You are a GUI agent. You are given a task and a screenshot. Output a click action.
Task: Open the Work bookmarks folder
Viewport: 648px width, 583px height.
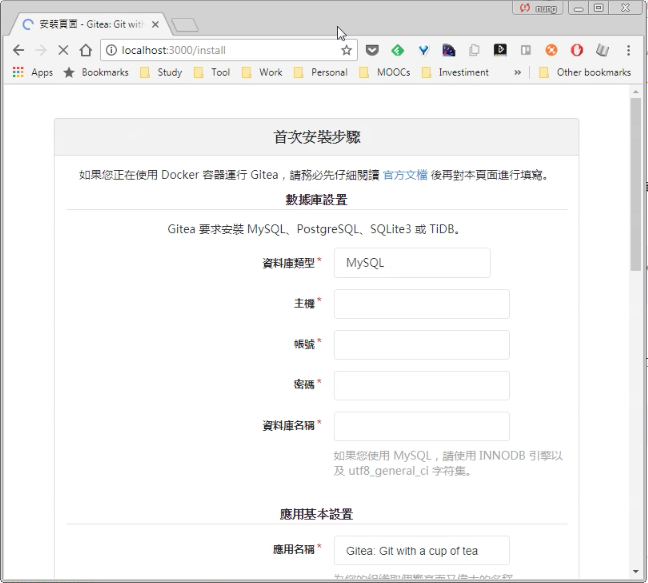click(262, 72)
